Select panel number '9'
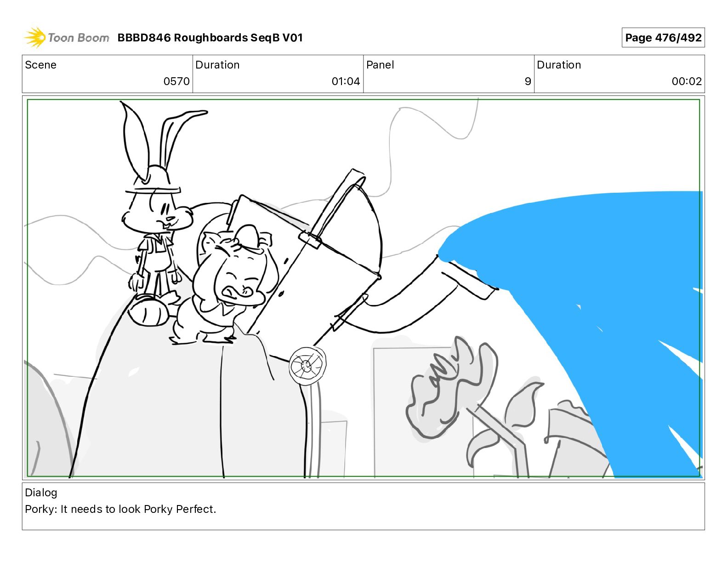 (528, 81)
